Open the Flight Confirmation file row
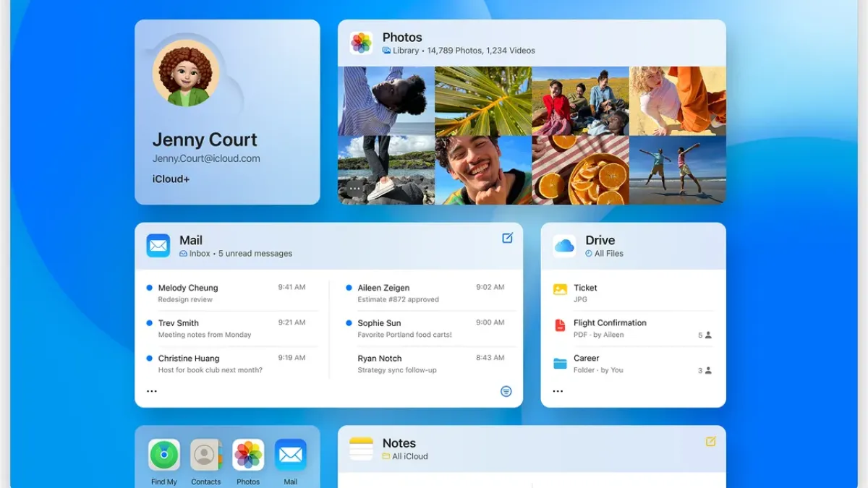This screenshot has width=868, height=488. pos(633,328)
